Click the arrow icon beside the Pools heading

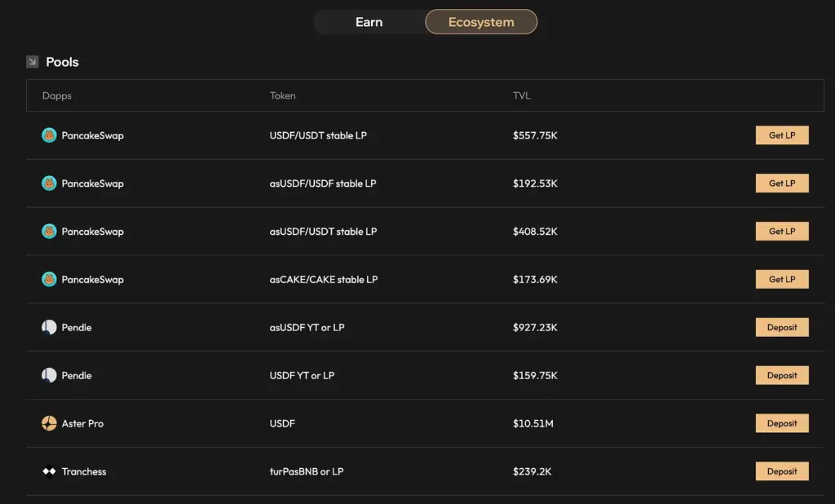(x=31, y=61)
